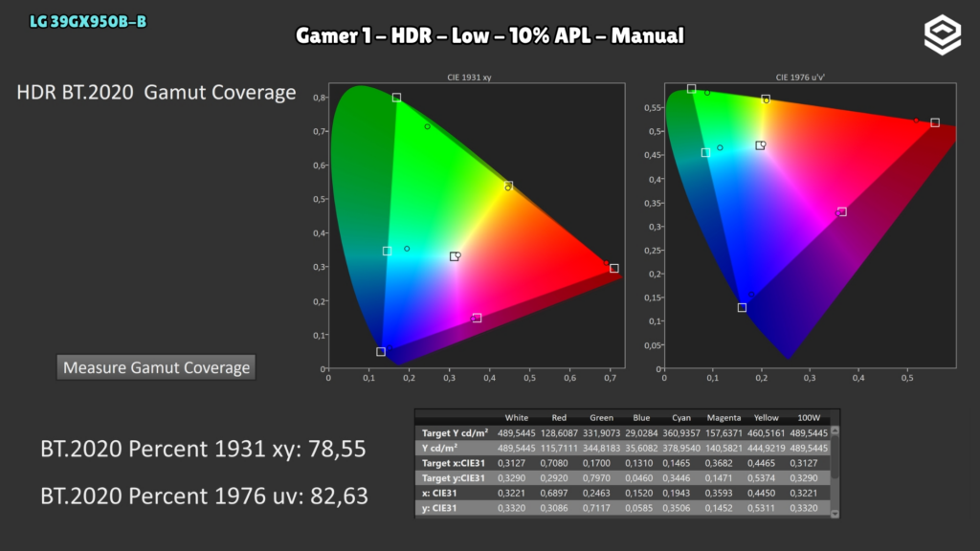Click the cell showing 0,1471
The image size is (980, 551).
click(x=719, y=478)
